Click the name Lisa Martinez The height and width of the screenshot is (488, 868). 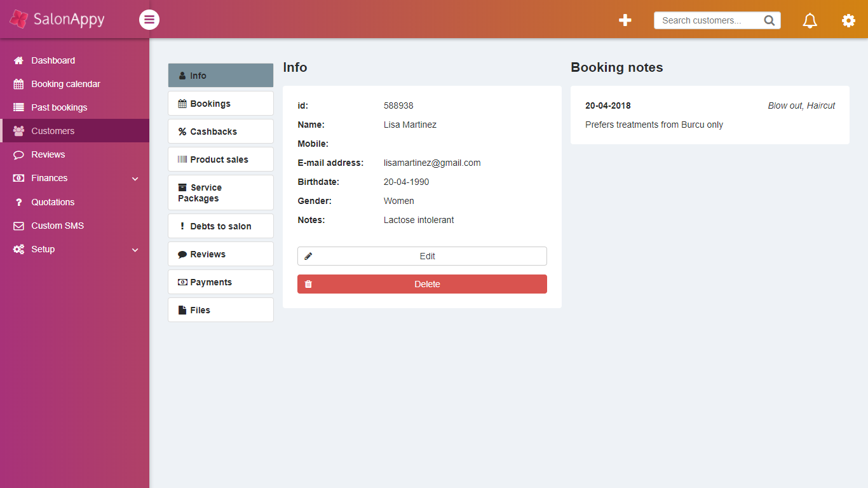point(410,125)
